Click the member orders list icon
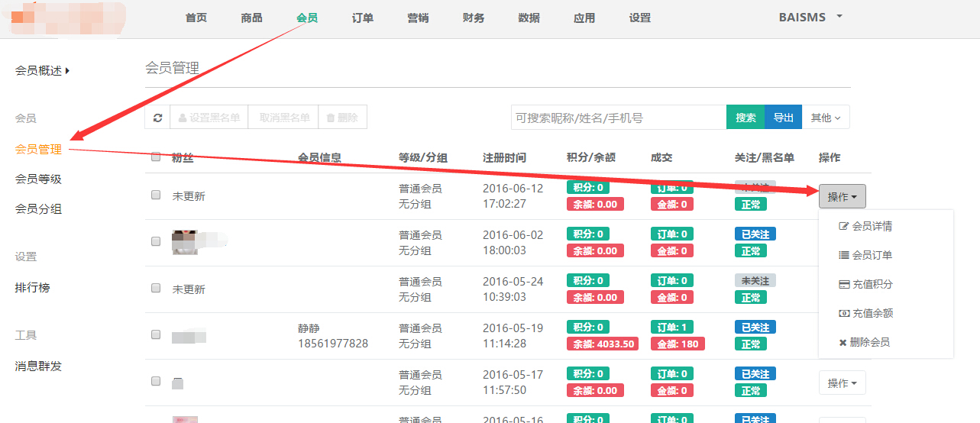Image resolution: width=980 pixels, height=423 pixels. [844, 256]
